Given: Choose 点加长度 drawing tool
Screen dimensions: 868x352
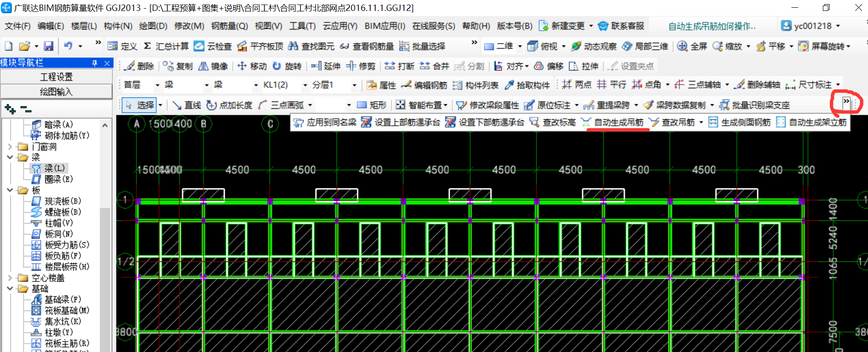Looking at the screenshot, I should (229, 105).
